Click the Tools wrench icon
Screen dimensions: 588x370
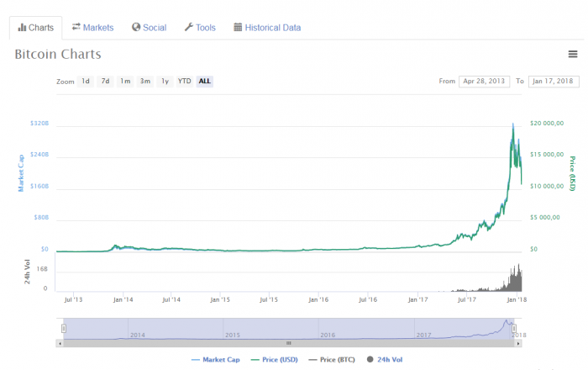189,27
